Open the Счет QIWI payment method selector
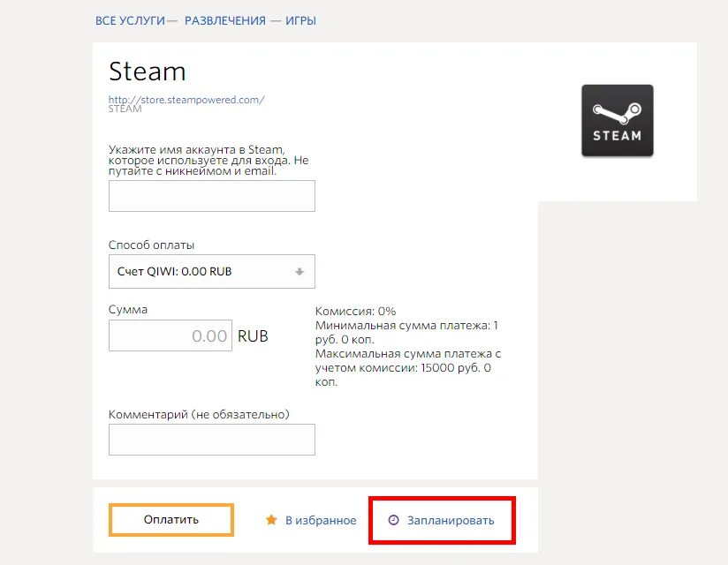The image size is (728, 565). [212, 271]
